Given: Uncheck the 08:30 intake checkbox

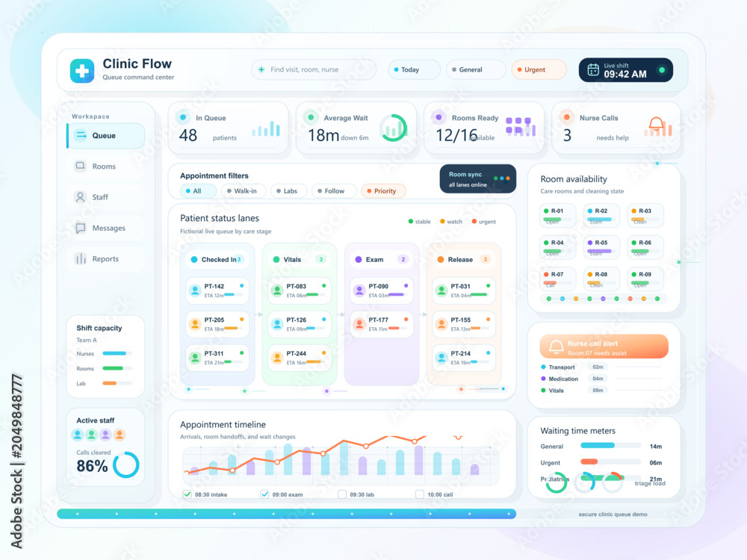Looking at the screenshot, I should (187, 494).
